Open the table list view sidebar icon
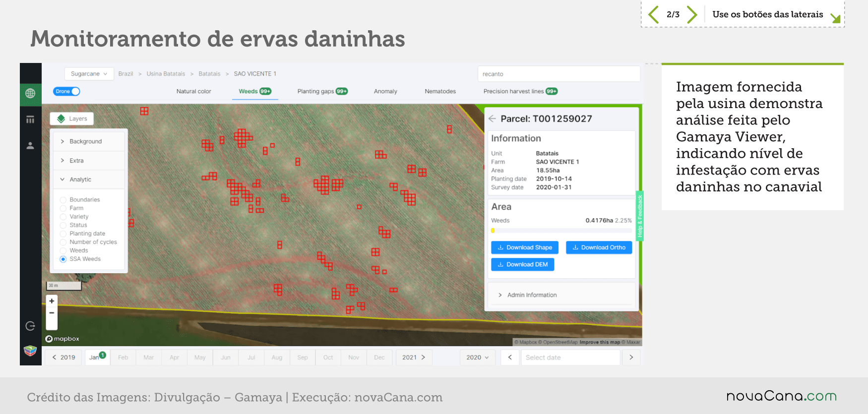 (x=30, y=119)
